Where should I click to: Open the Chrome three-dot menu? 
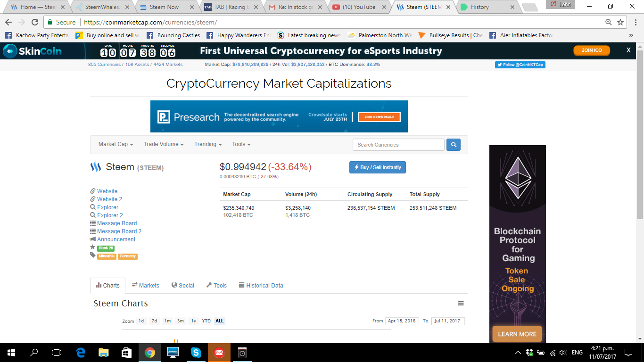click(635, 22)
